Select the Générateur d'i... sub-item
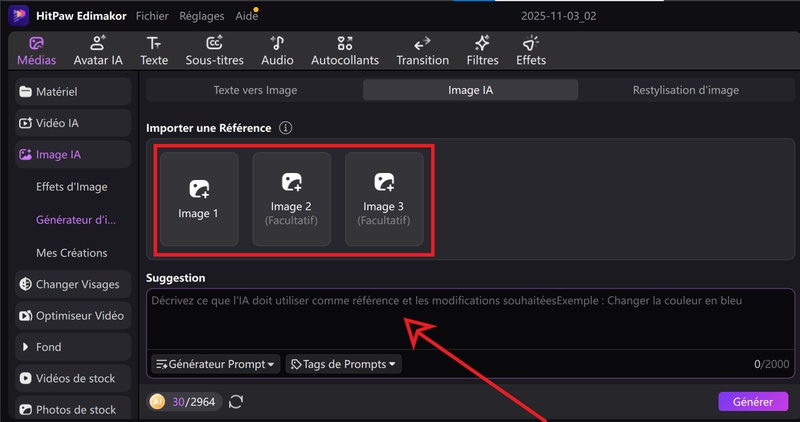The height and width of the screenshot is (422, 800). coord(76,220)
